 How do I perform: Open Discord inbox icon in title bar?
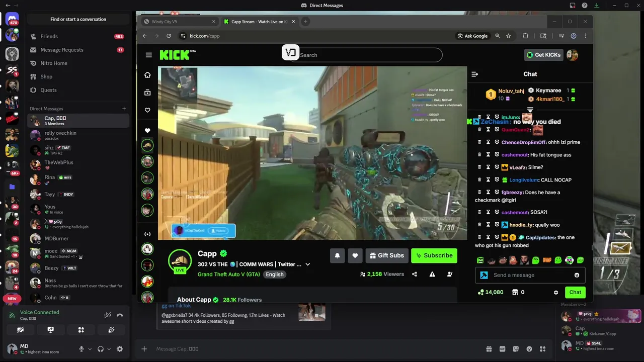[573, 6]
